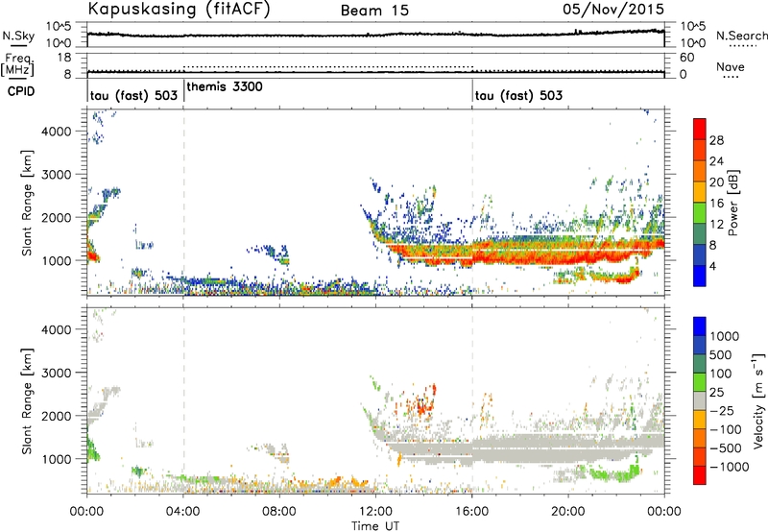Click the 'CPID' row label
The height and width of the screenshot is (532, 768).
click(x=21, y=91)
